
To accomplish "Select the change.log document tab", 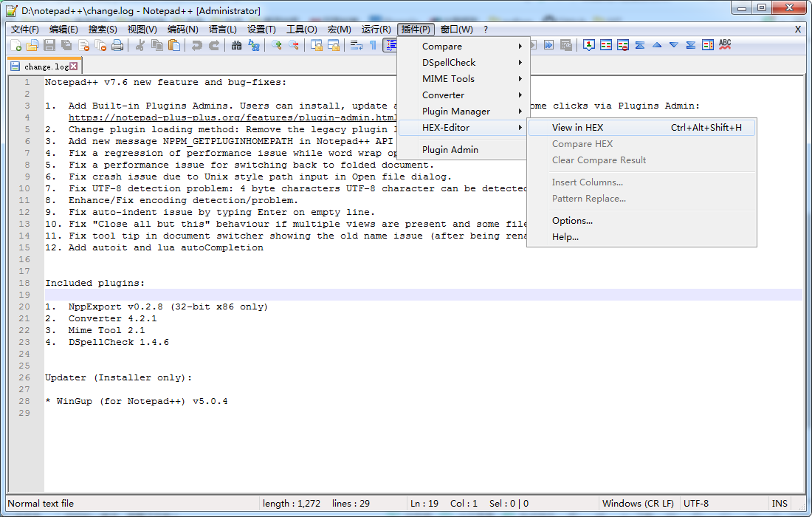I will click(46, 66).
